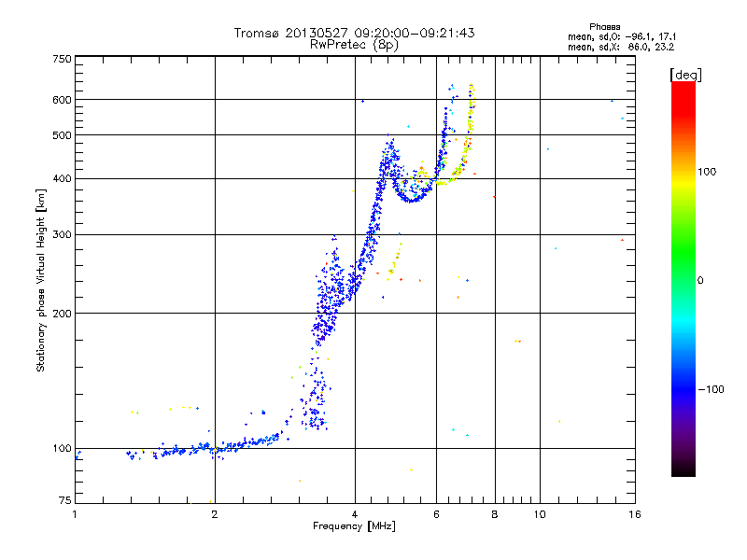
Task: Click the 'mean, sd,X: 86.0, 23.2' line
Action: [x=621, y=48]
